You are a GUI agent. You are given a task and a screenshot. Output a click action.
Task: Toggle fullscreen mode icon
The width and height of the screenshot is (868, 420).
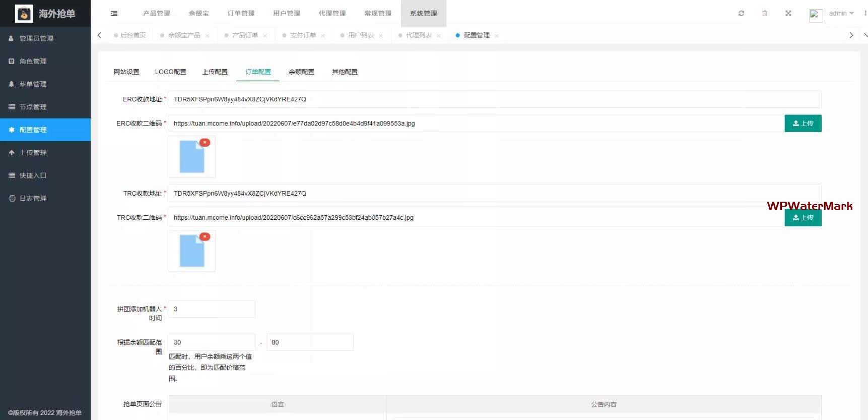[788, 14]
